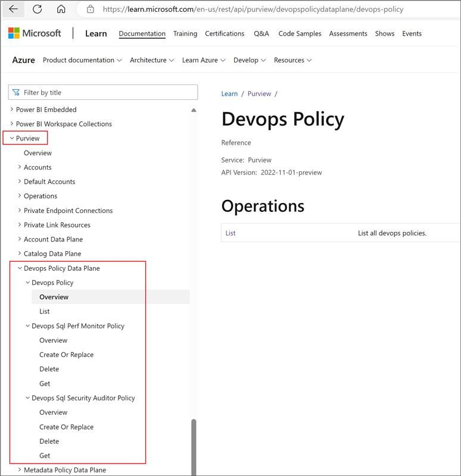Open the Q&A section

point(260,33)
